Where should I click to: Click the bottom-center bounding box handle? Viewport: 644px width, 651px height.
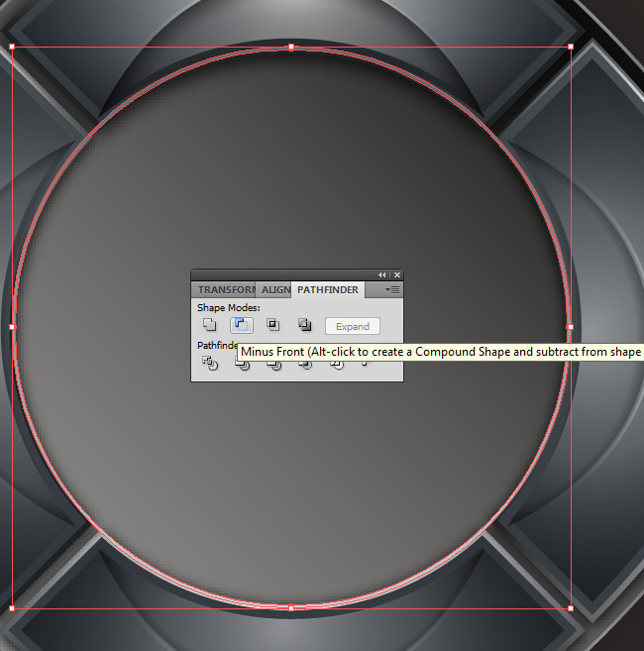pyautogui.click(x=291, y=607)
